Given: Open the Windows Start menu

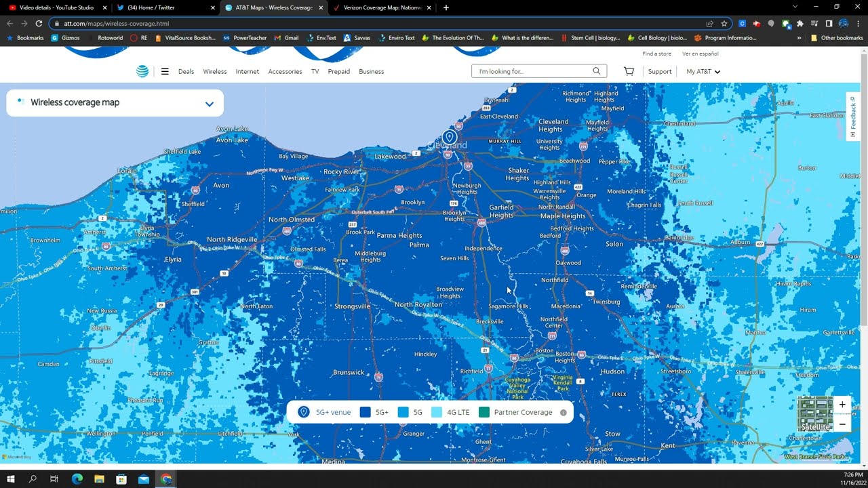Looking at the screenshot, I should (x=11, y=479).
